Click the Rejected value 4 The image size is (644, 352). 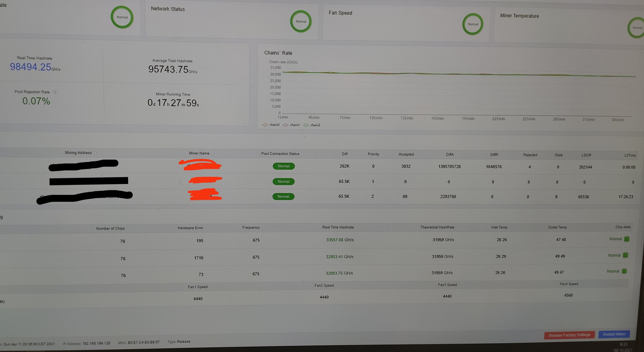[529, 167]
